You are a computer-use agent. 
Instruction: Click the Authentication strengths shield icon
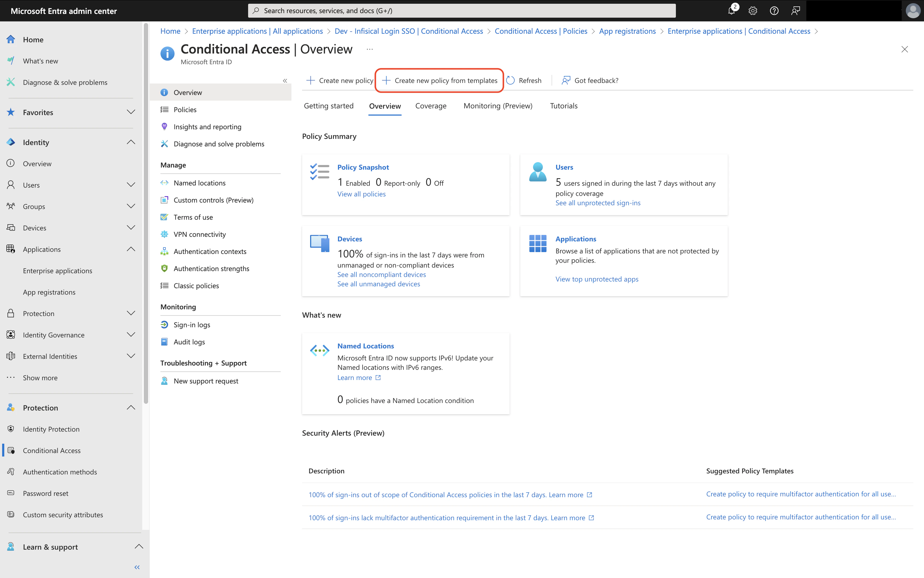(164, 268)
